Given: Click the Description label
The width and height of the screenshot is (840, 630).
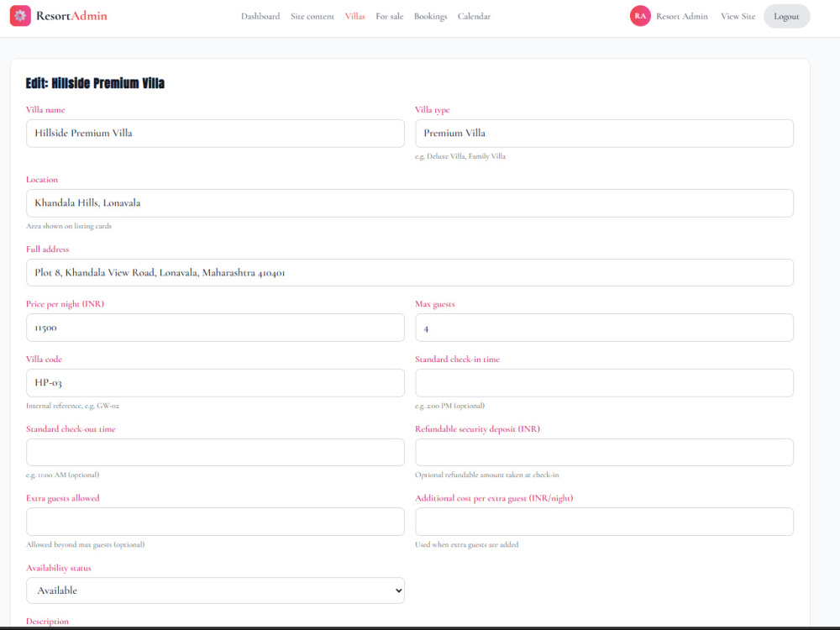Looking at the screenshot, I should pyautogui.click(x=47, y=622).
